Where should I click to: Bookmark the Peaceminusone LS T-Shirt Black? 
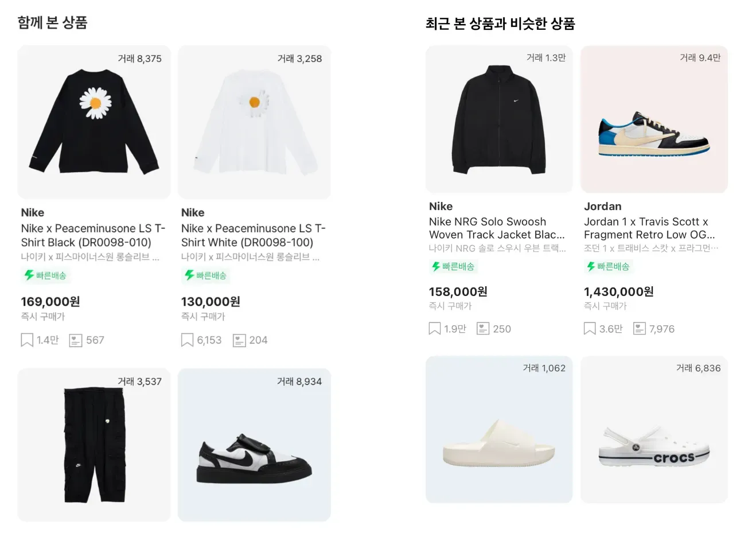(27, 340)
